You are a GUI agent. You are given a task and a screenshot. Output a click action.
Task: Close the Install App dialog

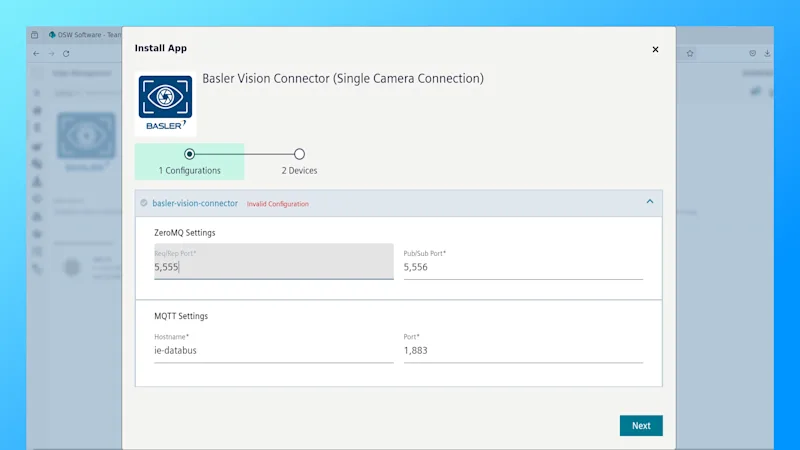655,49
